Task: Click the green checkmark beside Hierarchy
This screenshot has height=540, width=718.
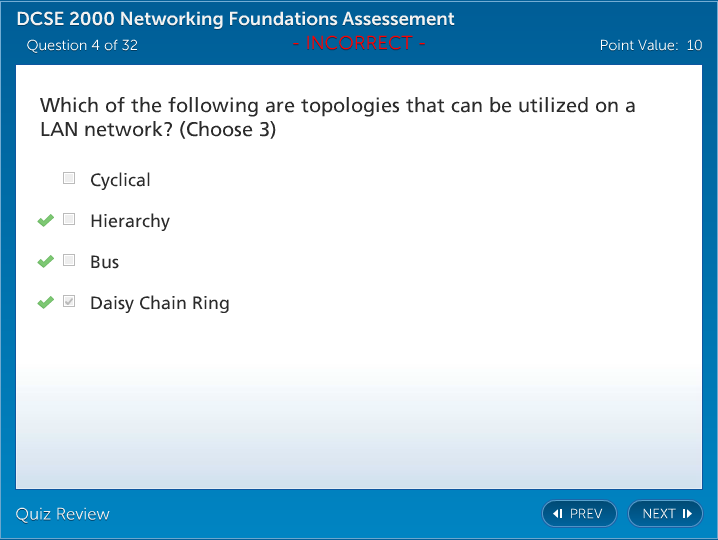Action: pos(45,220)
